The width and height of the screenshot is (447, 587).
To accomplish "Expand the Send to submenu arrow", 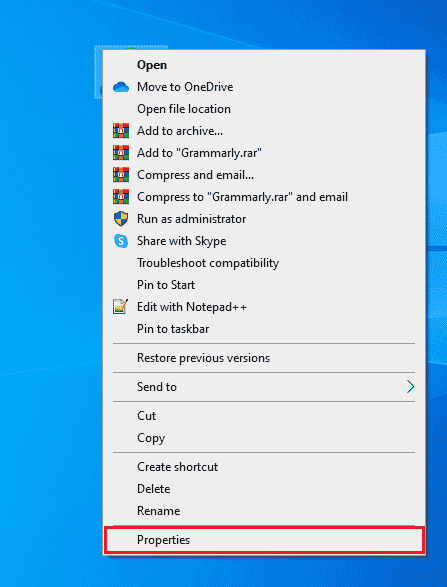I will (410, 387).
